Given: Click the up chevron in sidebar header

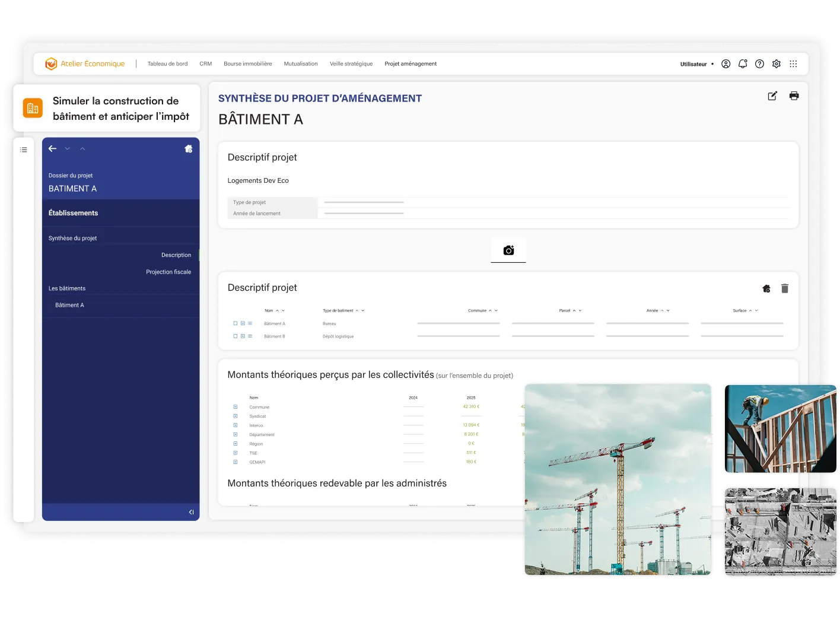Looking at the screenshot, I should [82, 149].
